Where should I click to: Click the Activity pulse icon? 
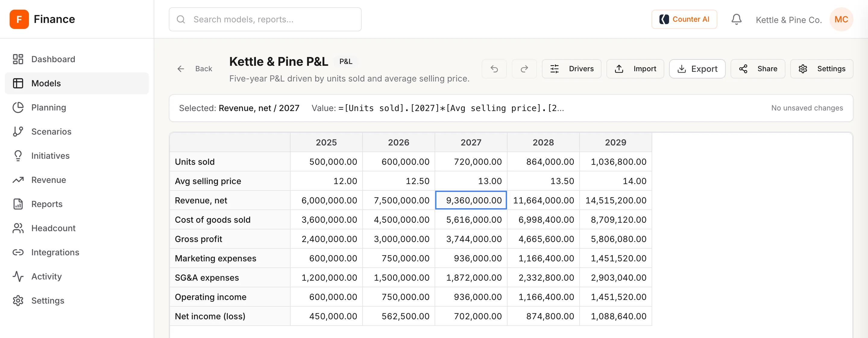click(18, 276)
